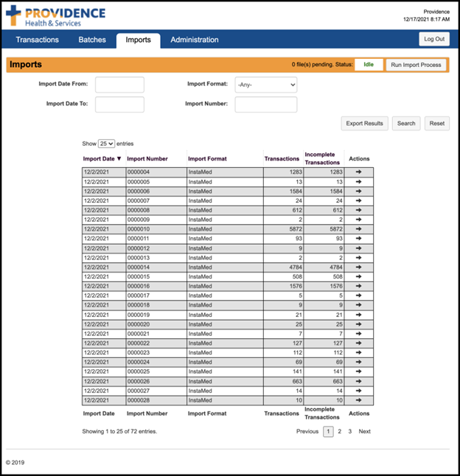460x476 pixels.
Task: Open the Import Format dropdown
Action: click(266, 85)
